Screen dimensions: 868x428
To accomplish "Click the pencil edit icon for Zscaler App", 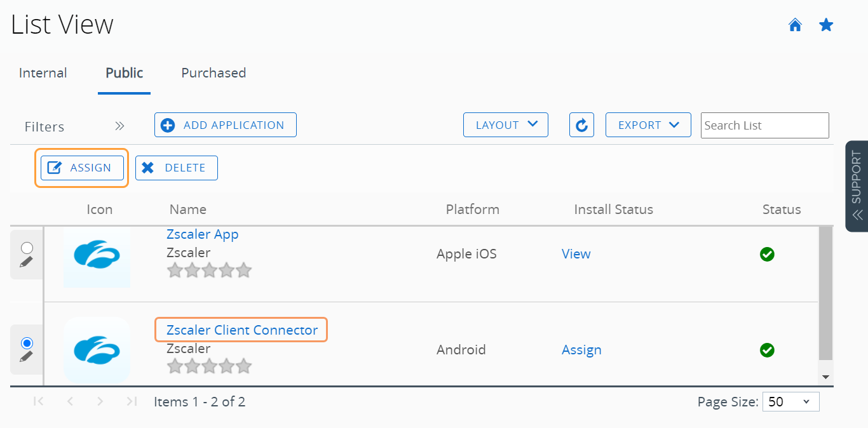I will (26, 262).
